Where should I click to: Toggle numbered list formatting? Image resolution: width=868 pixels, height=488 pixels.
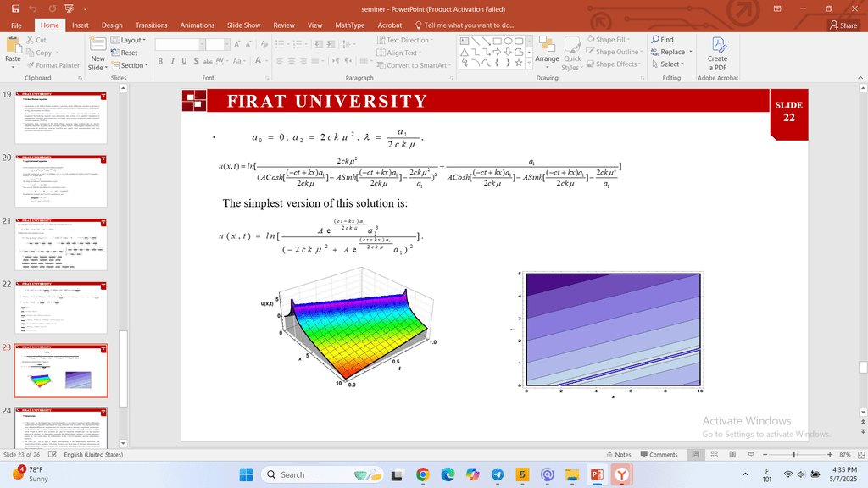[x=298, y=44]
